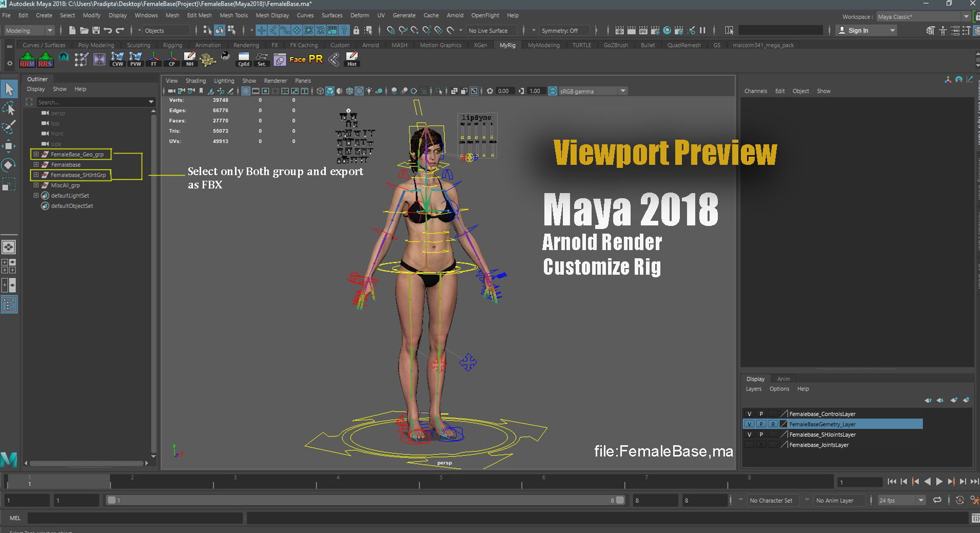This screenshot has height=533, width=980.
Task: Create a new scene file icon
Action: (x=72, y=30)
